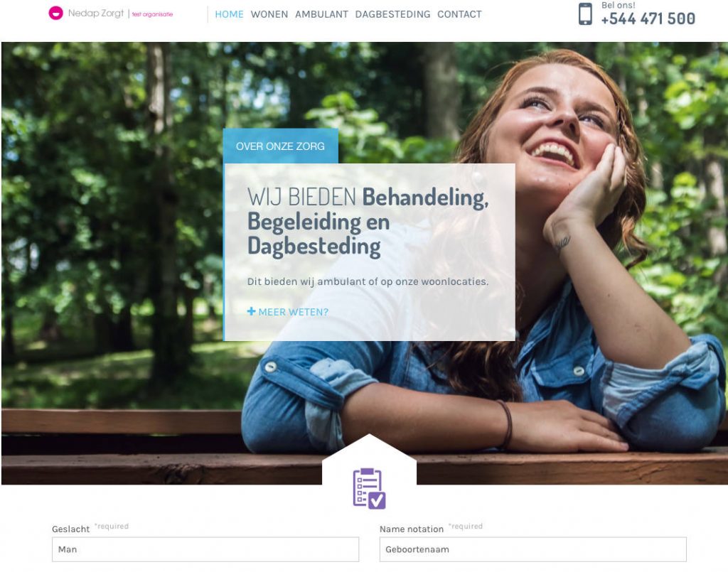The height and width of the screenshot is (572, 728).
Task: Click the Nedap Zorgt logo text
Action: pos(96,14)
